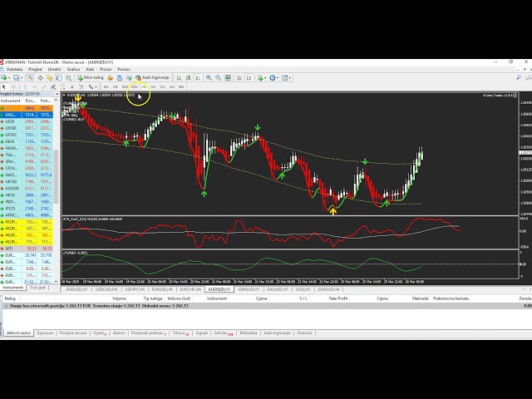The height and width of the screenshot is (399, 532).
Task: Open the Grafovi menu
Action: point(73,69)
